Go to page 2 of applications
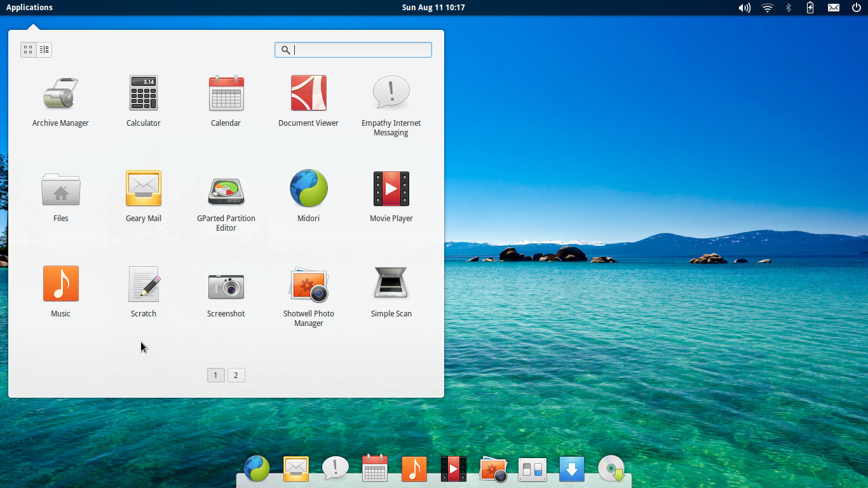The height and width of the screenshot is (488, 868). tap(236, 376)
